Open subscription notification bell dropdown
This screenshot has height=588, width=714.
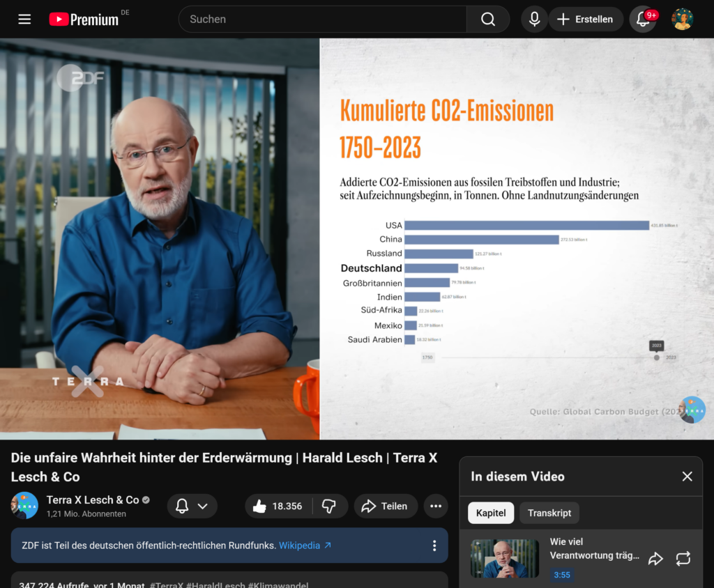pos(192,506)
